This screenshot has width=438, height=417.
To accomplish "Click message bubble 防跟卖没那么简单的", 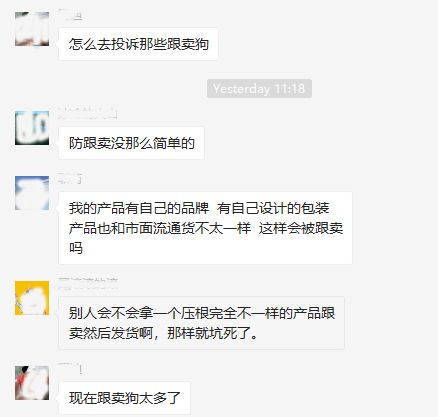I will [x=131, y=143].
